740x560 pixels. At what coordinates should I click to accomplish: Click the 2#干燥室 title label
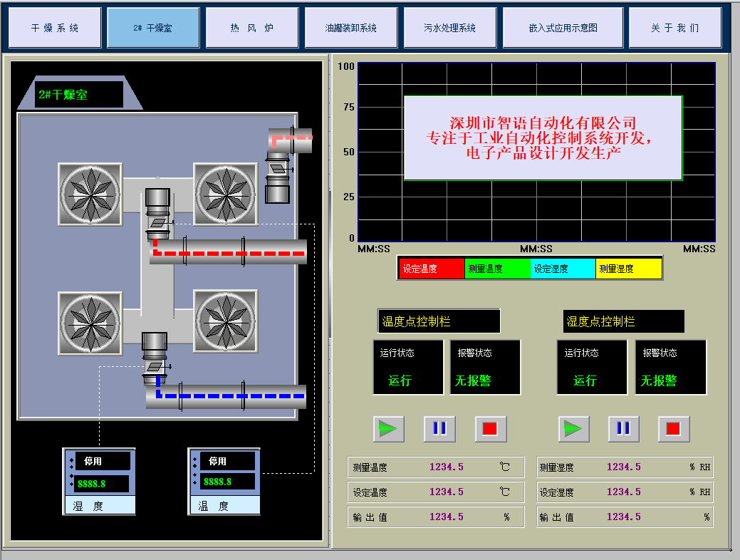[79, 95]
